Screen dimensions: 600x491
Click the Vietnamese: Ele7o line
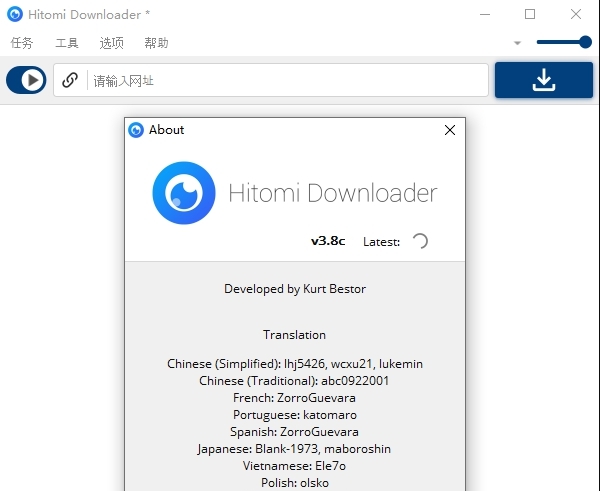(294, 466)
